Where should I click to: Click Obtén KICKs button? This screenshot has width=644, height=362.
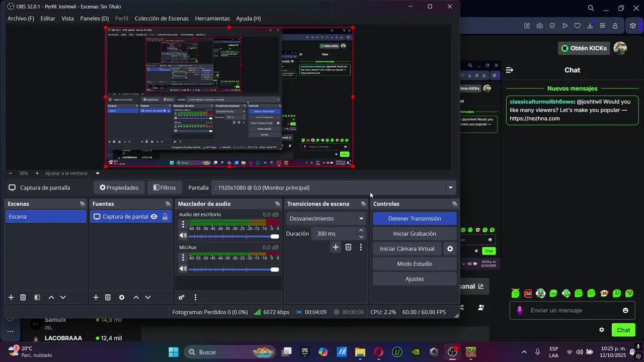tap(585, 48)
